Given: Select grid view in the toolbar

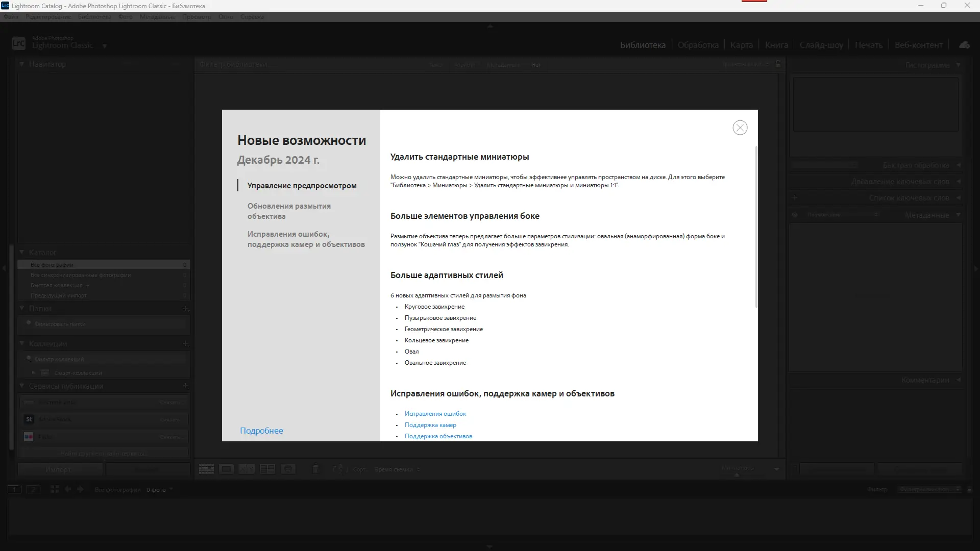Looking at the screenshot, I should (x=206, y=469).
